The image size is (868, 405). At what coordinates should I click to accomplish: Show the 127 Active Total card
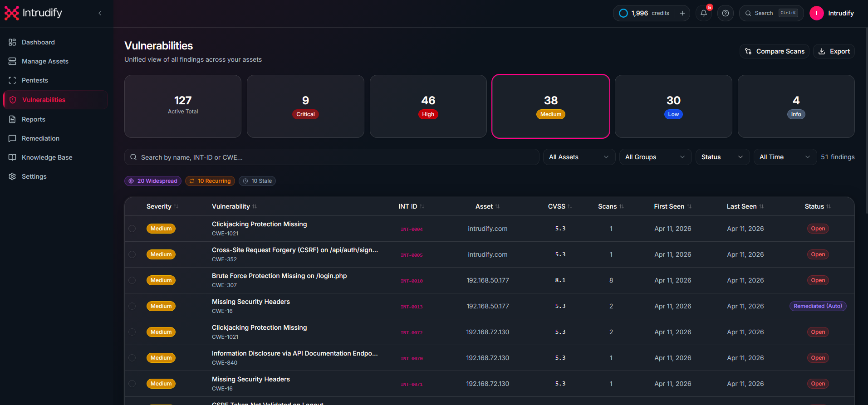pyautogui.click(x=183, y=106)
